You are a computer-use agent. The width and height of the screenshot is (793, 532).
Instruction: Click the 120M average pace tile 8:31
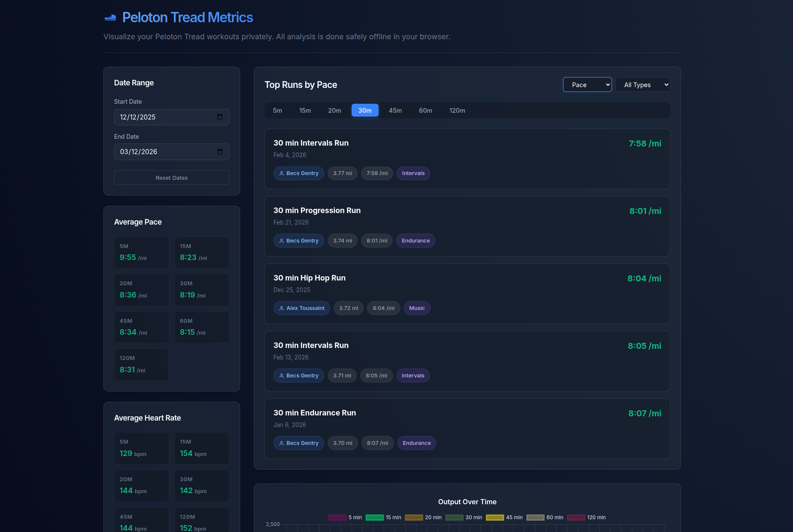point(141,365)
